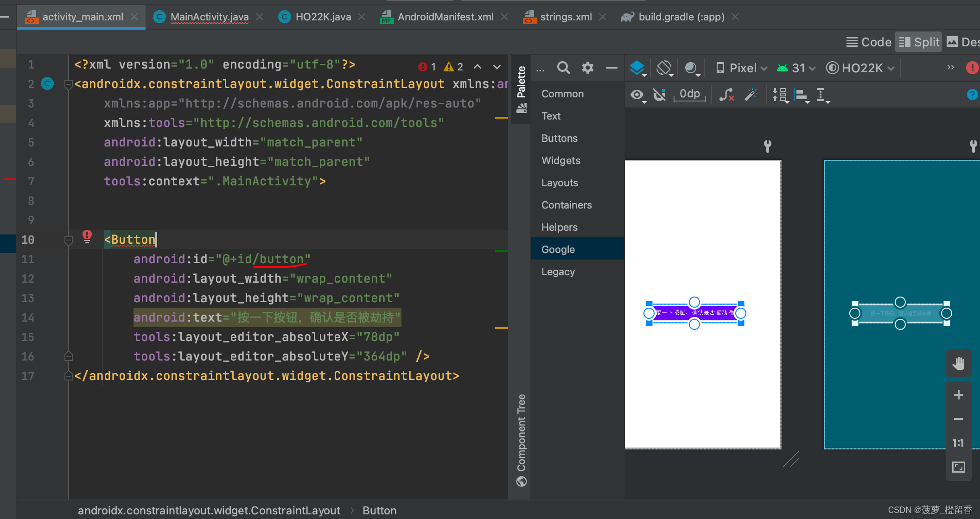980x519 pixels.
Task: Select the pan hand tool
Action: 958,363
